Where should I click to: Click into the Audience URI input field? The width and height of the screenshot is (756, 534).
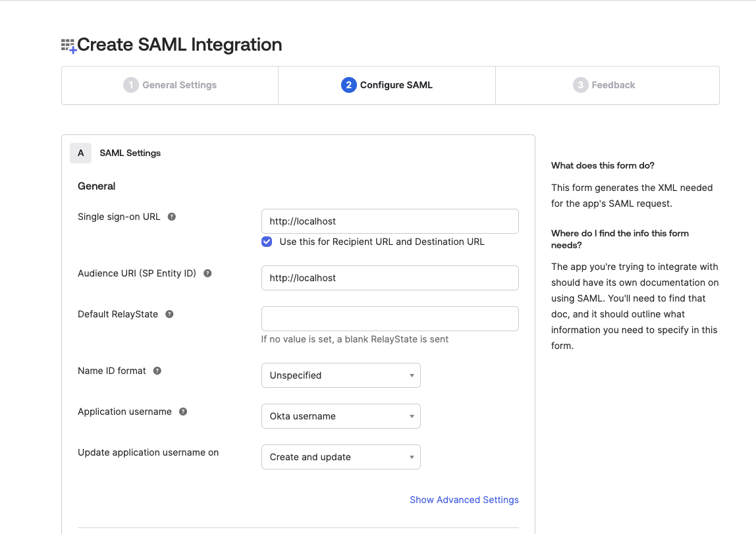389,278
